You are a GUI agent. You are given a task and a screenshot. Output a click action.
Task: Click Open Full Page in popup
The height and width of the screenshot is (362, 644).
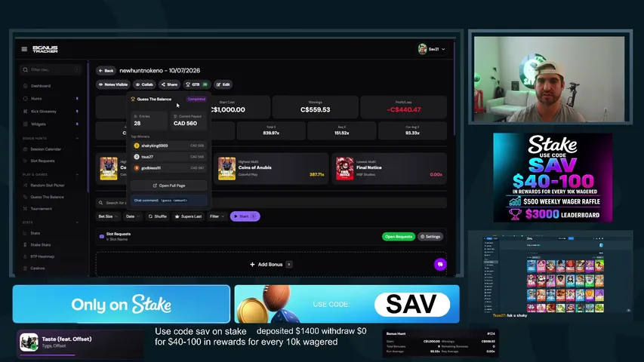pos(169,186)
